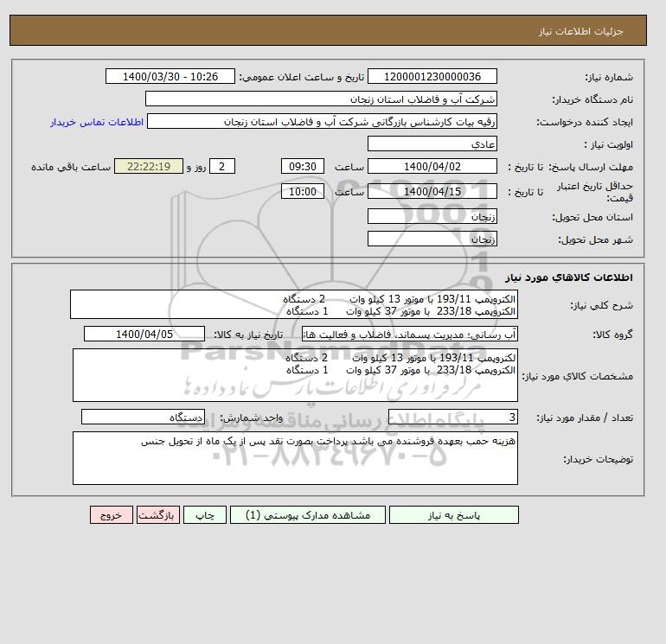Click the deadline time field 09:30

tap(303, 167)
